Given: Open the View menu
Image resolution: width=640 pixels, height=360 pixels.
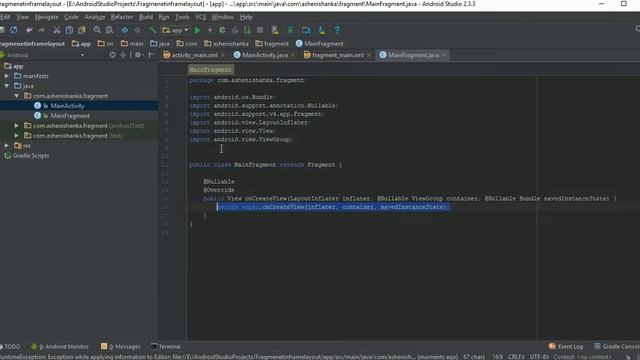Looking at the screenshot, I should 22,17.
